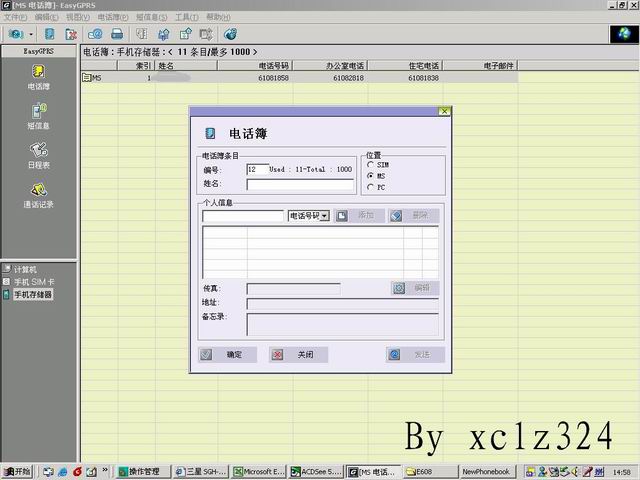Switch to the E608 folder taskbar button

[430, 472]
